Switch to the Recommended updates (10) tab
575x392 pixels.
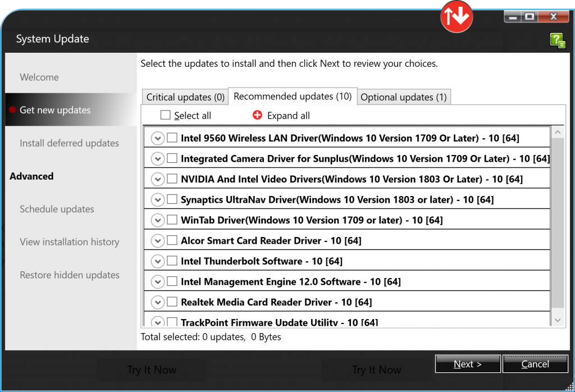click(293, 96)
